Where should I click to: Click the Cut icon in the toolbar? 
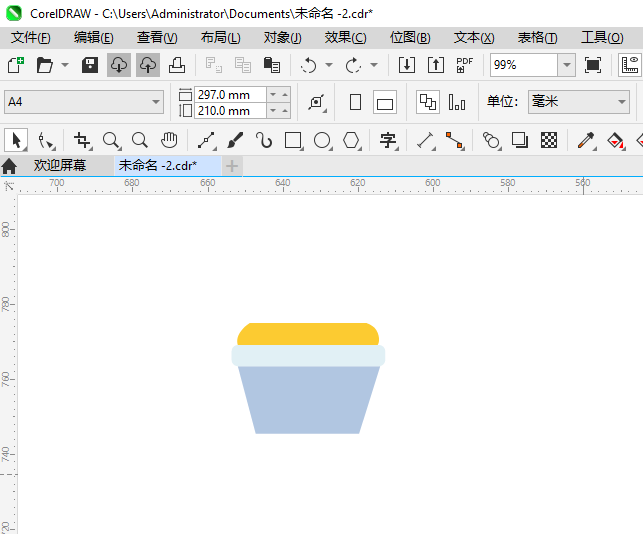click(x=214, y=65)
